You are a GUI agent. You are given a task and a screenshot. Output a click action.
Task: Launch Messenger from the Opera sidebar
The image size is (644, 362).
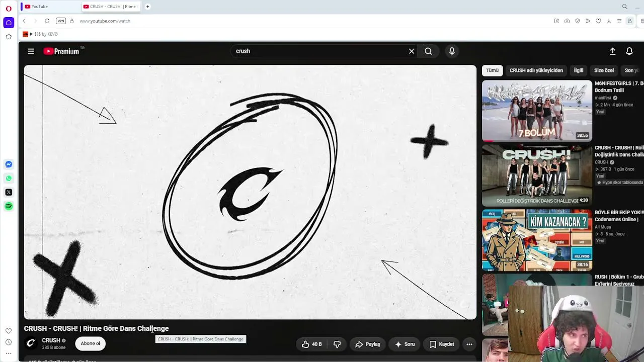9,164
